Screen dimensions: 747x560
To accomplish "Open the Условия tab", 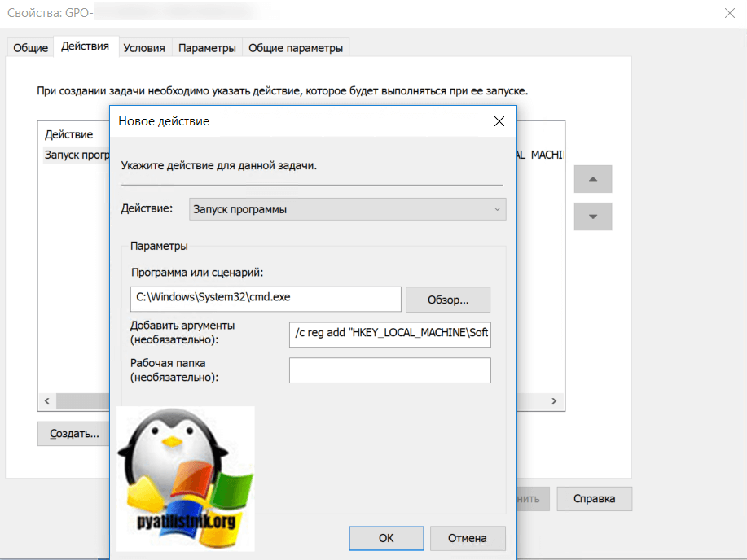I will pos(144,48).
